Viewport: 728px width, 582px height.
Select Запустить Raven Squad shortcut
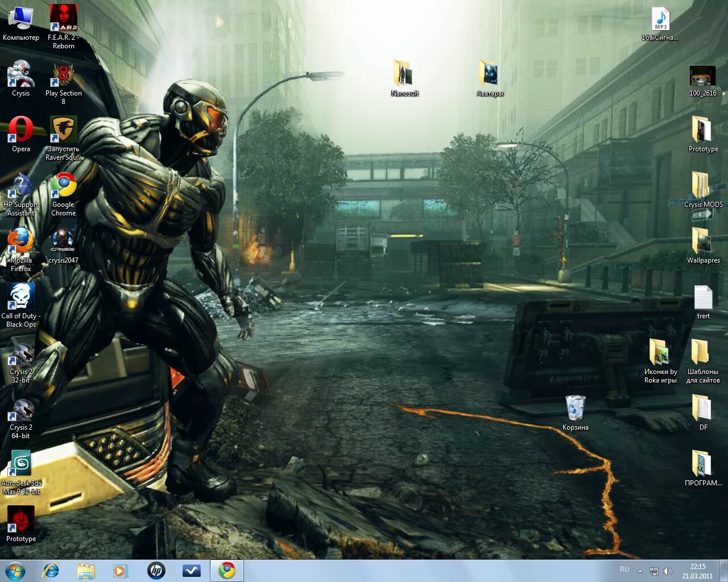(63, 139)
